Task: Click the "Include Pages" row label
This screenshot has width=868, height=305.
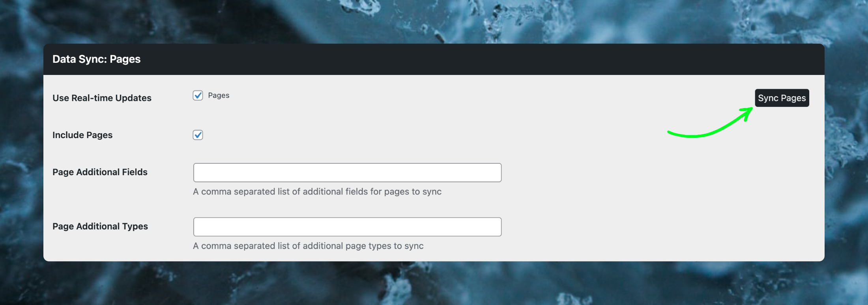Action: pos(82,135)
